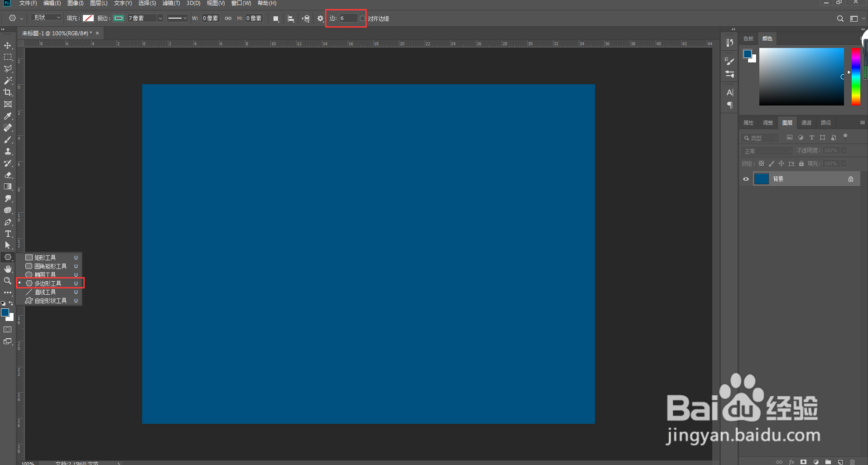Viewport: 868px width, 465px height.
Task: Hide the 背景 layer with eye icon
Action: click(x=746, y=179)
